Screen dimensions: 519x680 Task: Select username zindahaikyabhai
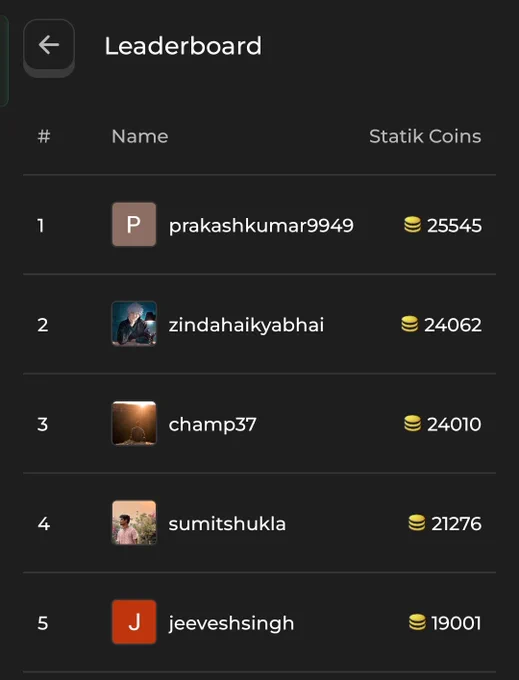tap(246, 325)
